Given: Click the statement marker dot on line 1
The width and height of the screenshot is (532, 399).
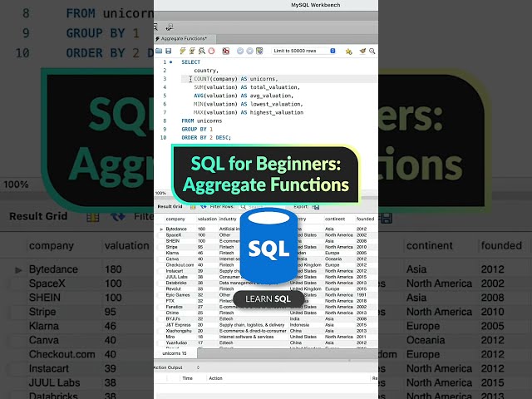Looking at the screenshot, I should tap(170, 62).
